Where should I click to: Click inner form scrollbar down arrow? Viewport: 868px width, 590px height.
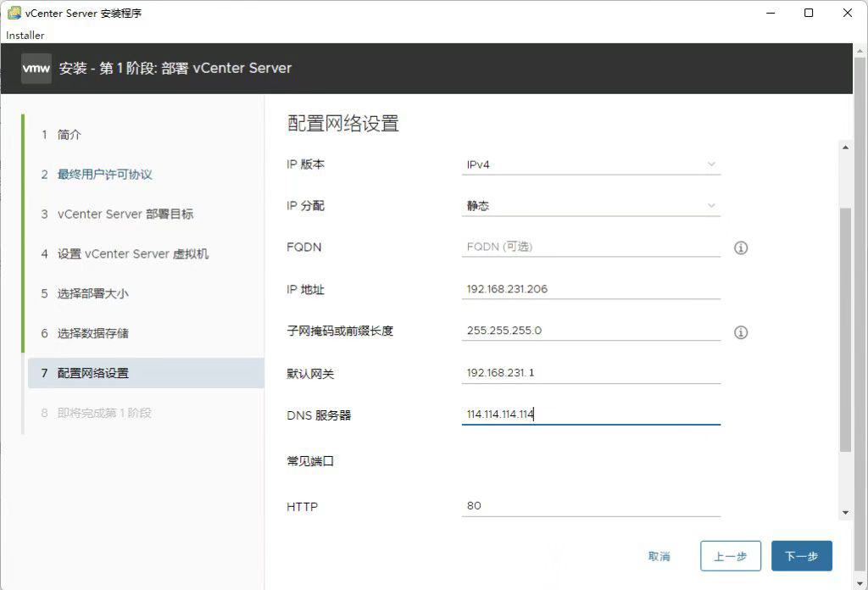(845, 513)
